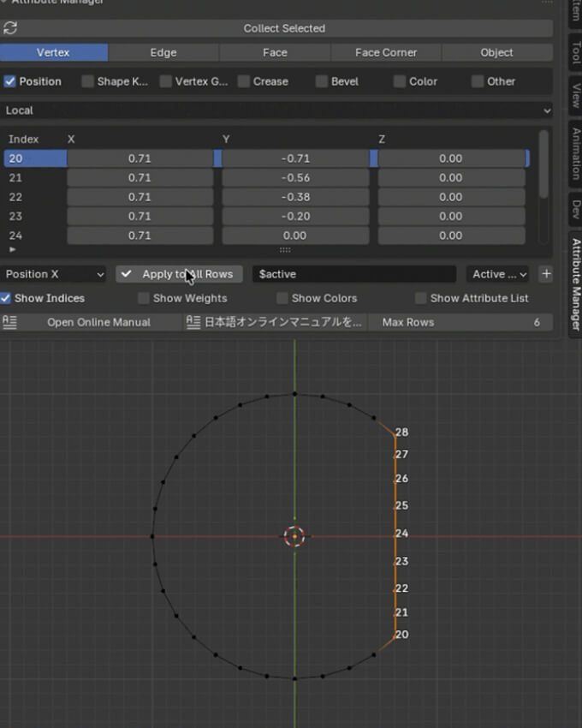Switch to the Edge domain tab

[163, 52]
